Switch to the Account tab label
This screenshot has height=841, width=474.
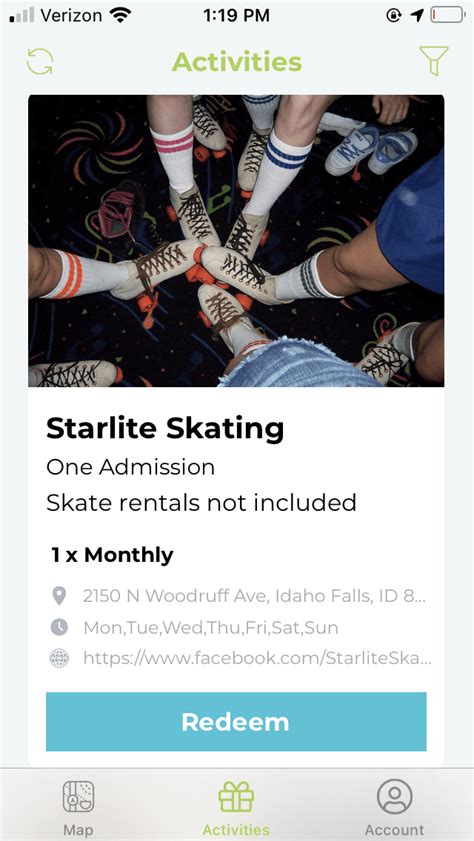395,830
